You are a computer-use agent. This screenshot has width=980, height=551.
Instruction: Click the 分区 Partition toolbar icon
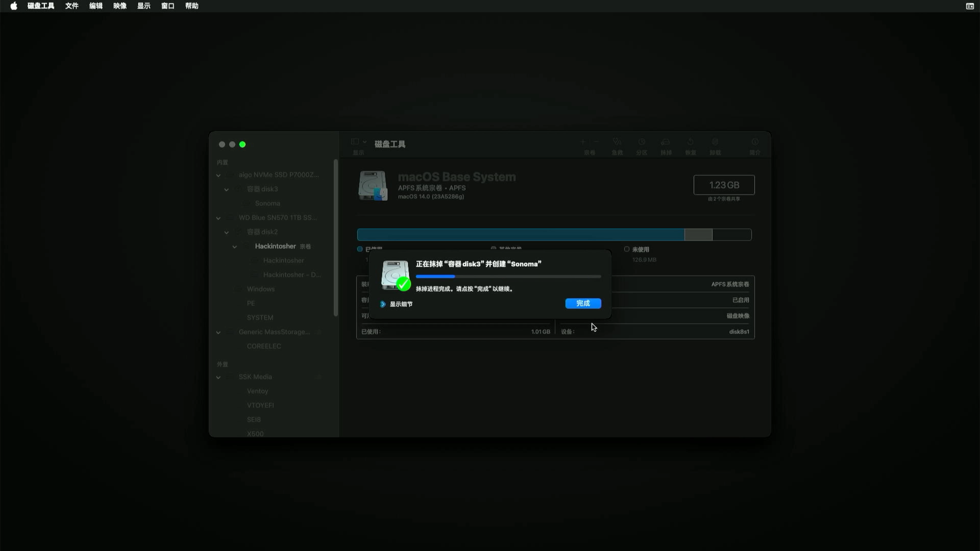pos(641,142)
